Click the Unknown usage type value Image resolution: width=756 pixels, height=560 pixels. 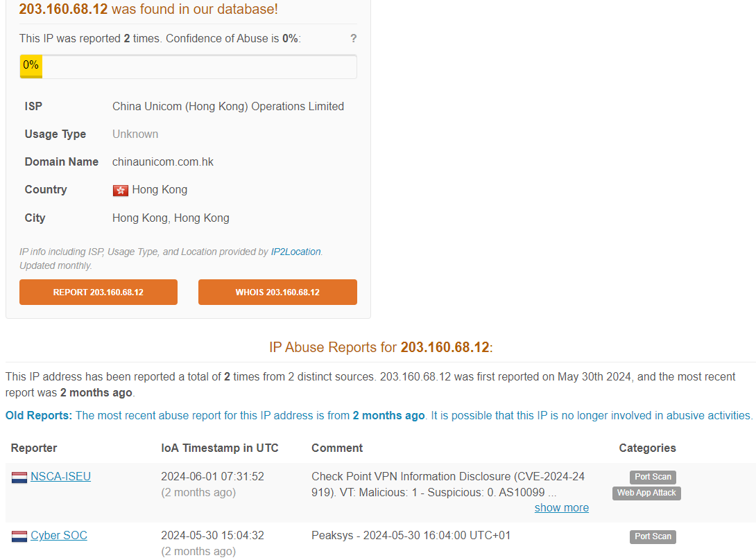135,134
